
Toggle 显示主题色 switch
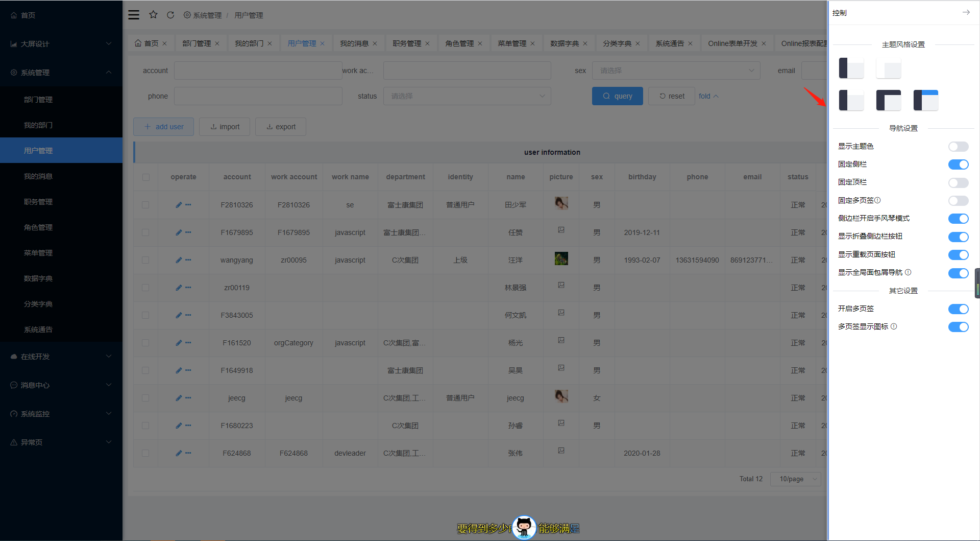pyautogui.click(x=958, y=147)
